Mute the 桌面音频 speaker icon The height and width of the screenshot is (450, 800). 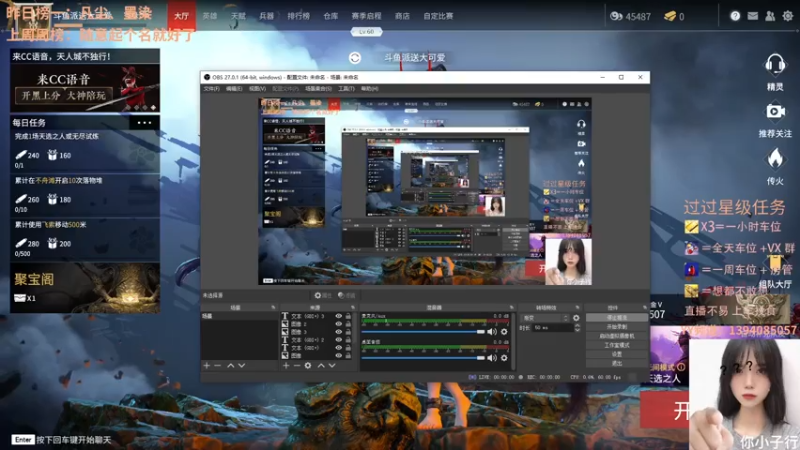(x=492, y=358)
